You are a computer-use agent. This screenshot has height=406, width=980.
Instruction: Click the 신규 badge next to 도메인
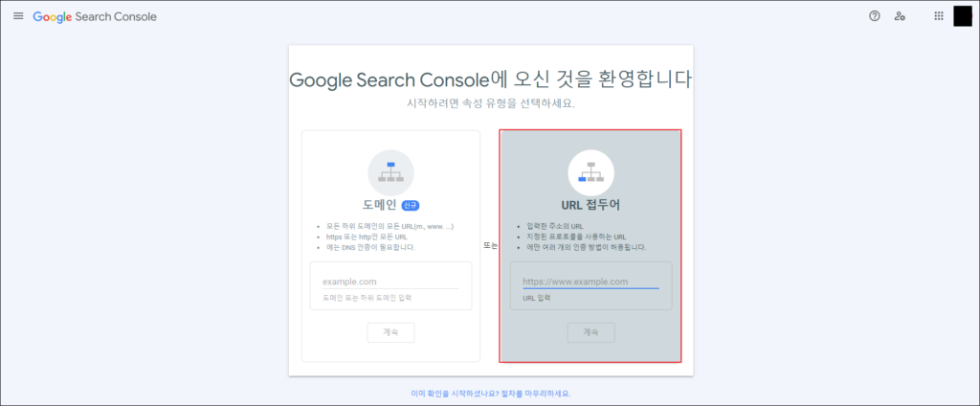click(410, 205)
